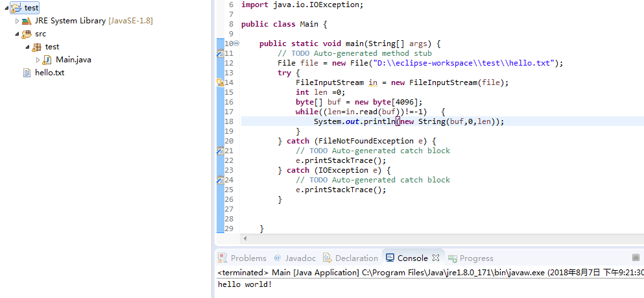Screen dimensions: 644x298
Task: Close the Console view tab
Action: click(x=436, y=258)
